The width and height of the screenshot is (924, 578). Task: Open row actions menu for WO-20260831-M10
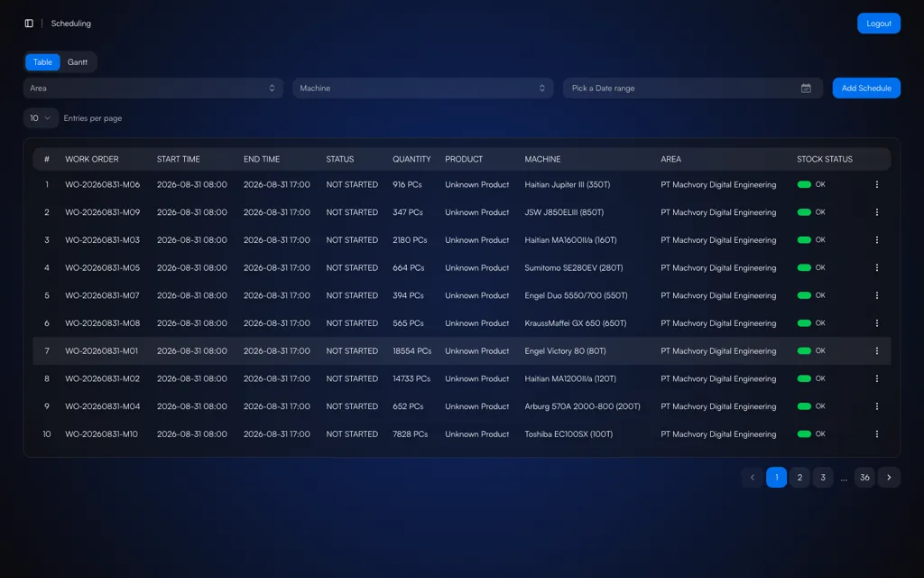point(877,434)
